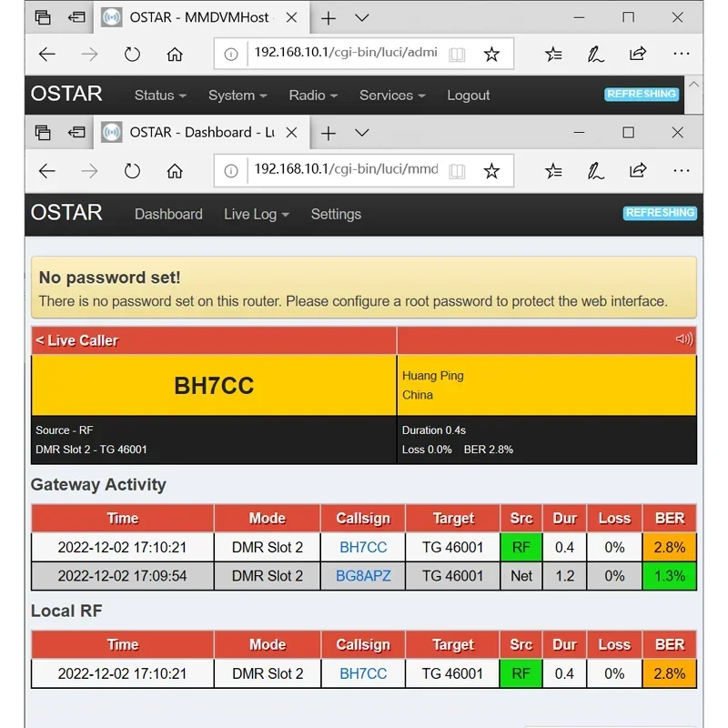The width and height of the screenshot is (728, 728).
Task: Click the MMDVMHost window address bar URL
Action: click(x=346, y=52)
